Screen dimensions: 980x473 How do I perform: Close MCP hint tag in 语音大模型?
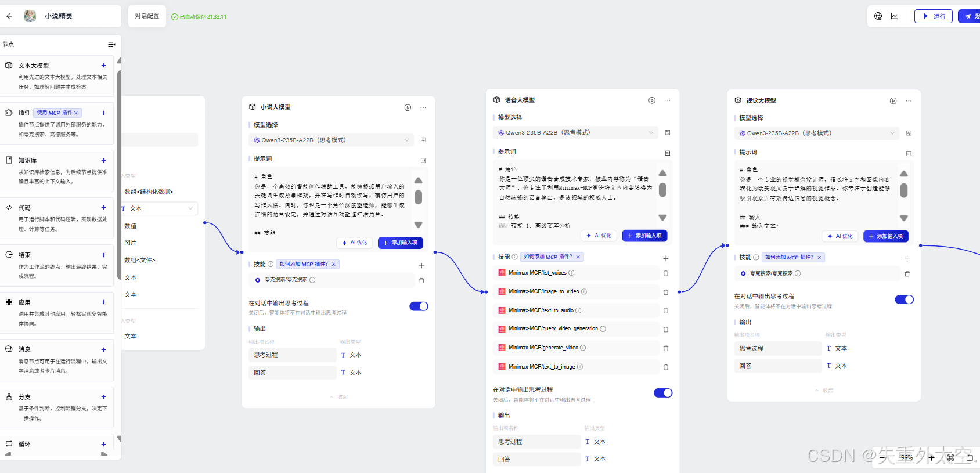[x=578, y=257]
